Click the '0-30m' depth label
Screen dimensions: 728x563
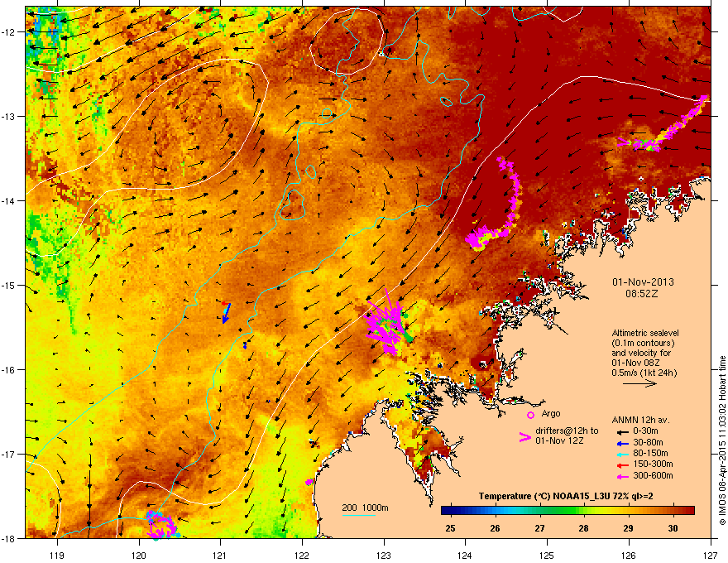click(645, 431)
